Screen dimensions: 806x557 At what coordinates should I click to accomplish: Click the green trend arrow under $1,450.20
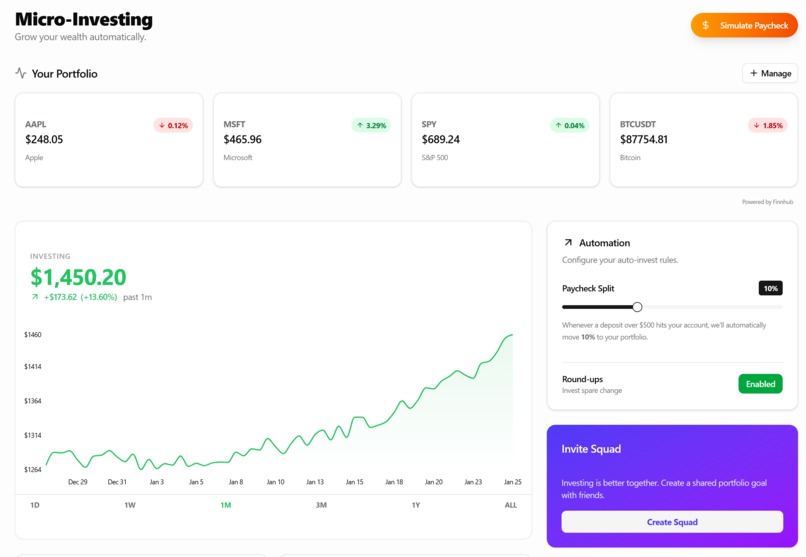(35, 296)
